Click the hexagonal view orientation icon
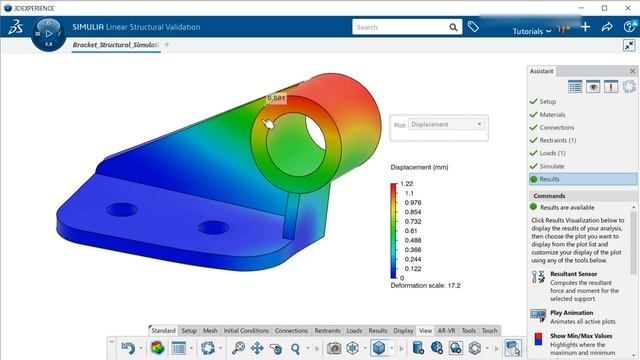The image size is (640, 360). tap(353, 348)
